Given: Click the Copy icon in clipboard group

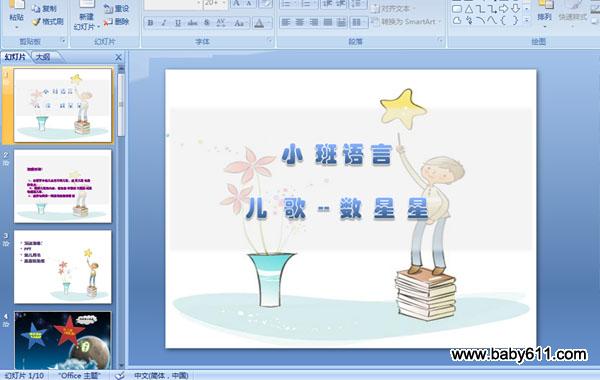Looking at the screenshot, I should [x=36, y=8].
